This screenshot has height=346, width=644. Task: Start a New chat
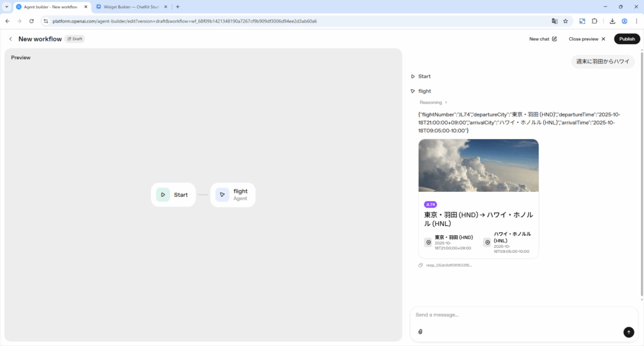pos(543,39)
